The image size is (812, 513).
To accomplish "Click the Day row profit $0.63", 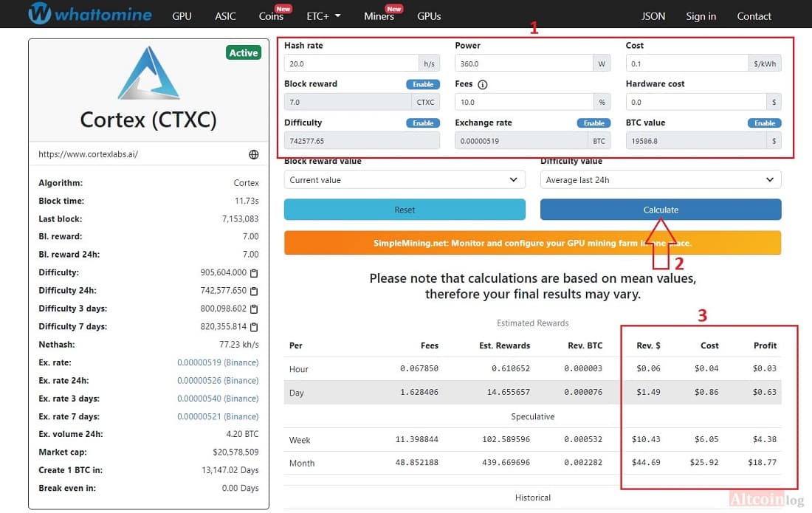I will pyautogui.click(x=764, y=393).
